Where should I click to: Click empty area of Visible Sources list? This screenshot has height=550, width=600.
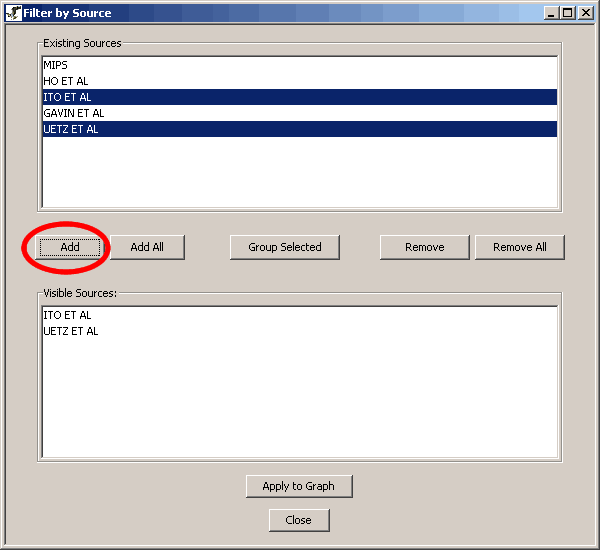(300, 400)
